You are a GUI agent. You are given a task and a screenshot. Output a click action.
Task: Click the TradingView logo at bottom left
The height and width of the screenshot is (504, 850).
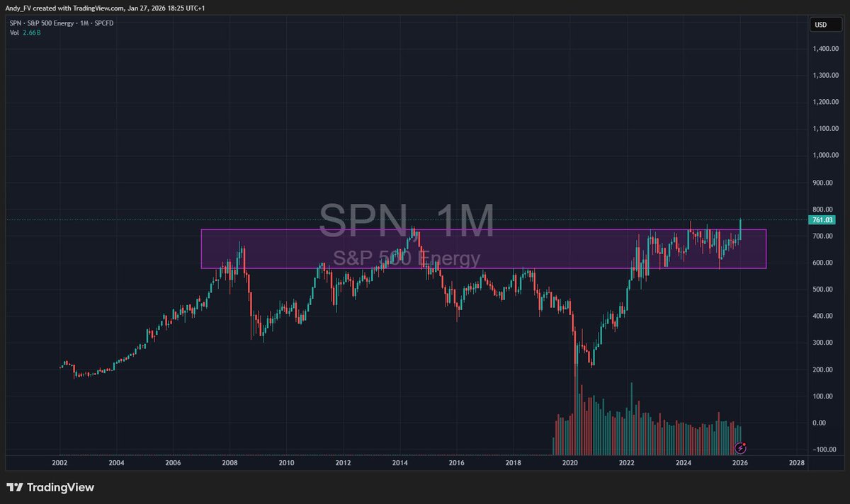[x=50, y=487]
